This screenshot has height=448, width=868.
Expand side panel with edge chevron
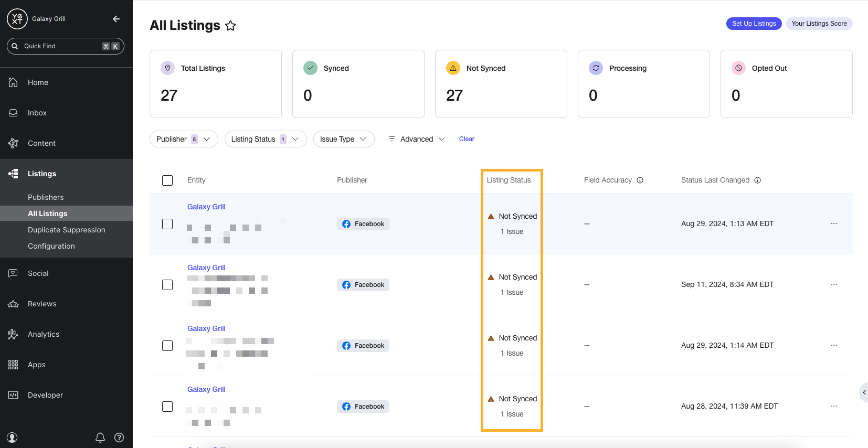click(x=864, y=392)
